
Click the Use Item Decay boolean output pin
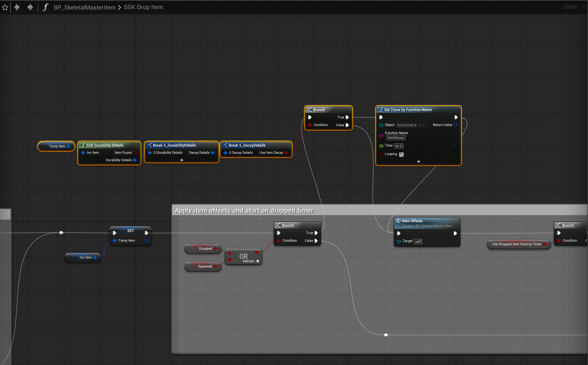click(286, 153)
